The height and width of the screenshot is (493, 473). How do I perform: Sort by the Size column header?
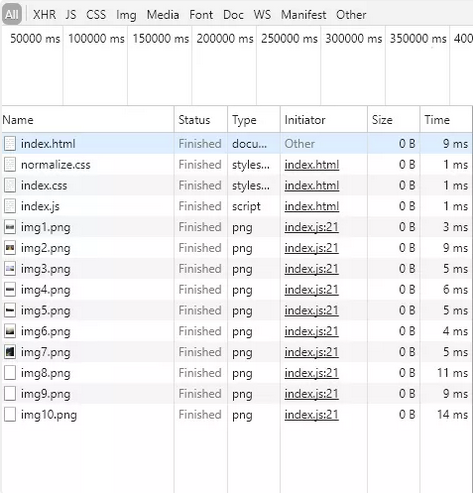pos(382,120)
